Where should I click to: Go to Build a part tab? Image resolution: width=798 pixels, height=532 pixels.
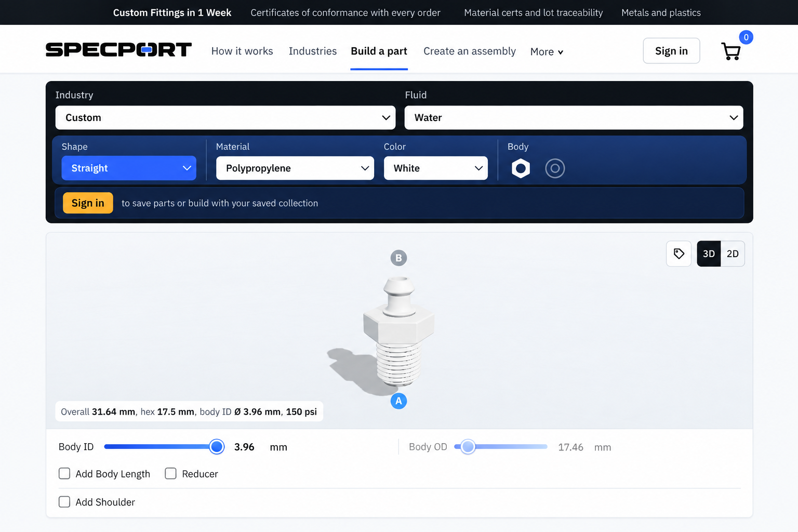tap(379, 51)
